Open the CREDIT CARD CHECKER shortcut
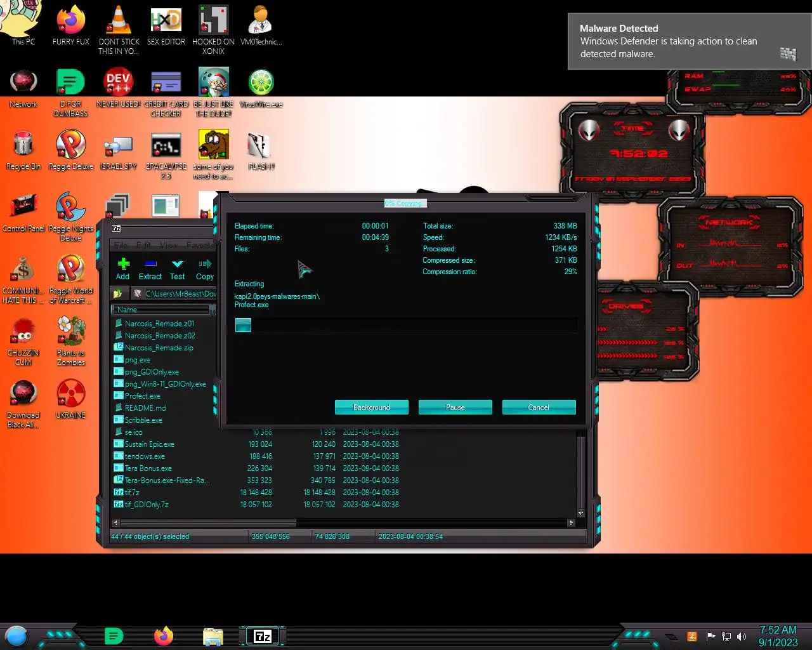 166,92
